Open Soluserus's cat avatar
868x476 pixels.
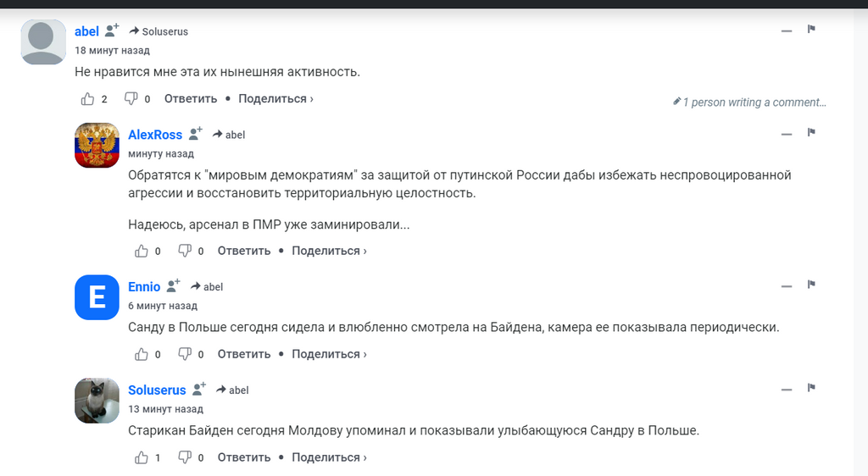coord(97,401)
